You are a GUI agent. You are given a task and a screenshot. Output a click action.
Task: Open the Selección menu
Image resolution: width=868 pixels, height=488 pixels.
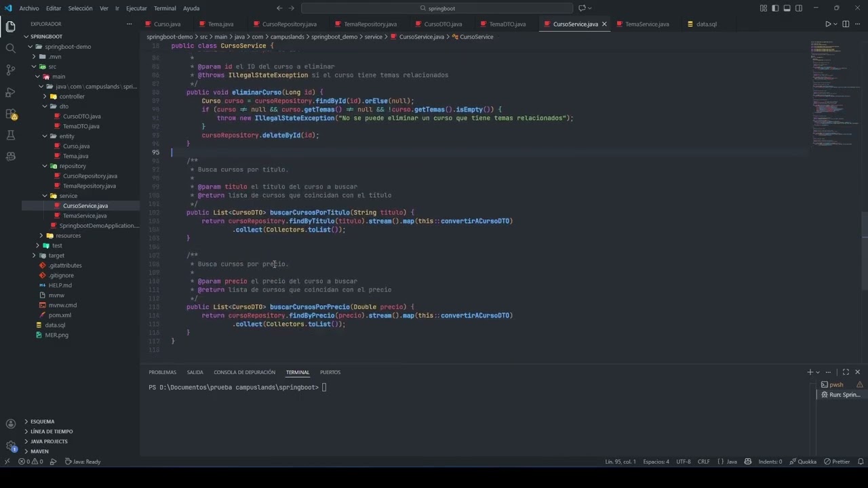pos(80,8)
